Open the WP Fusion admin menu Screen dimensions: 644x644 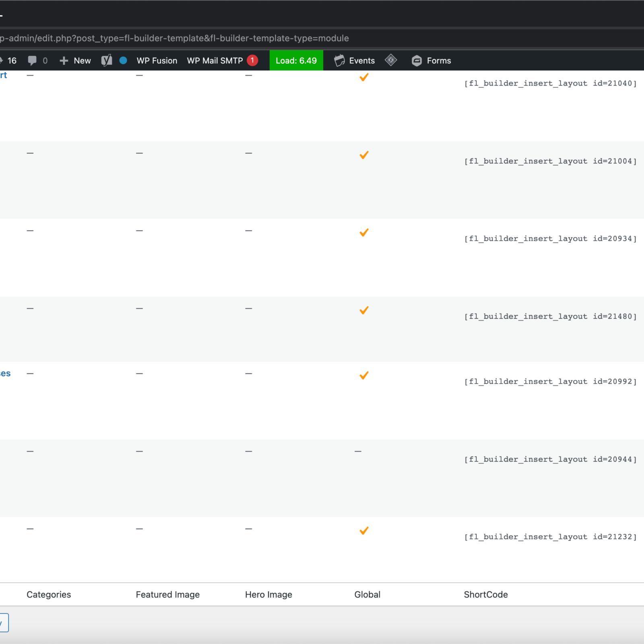[x=157, y=61]
